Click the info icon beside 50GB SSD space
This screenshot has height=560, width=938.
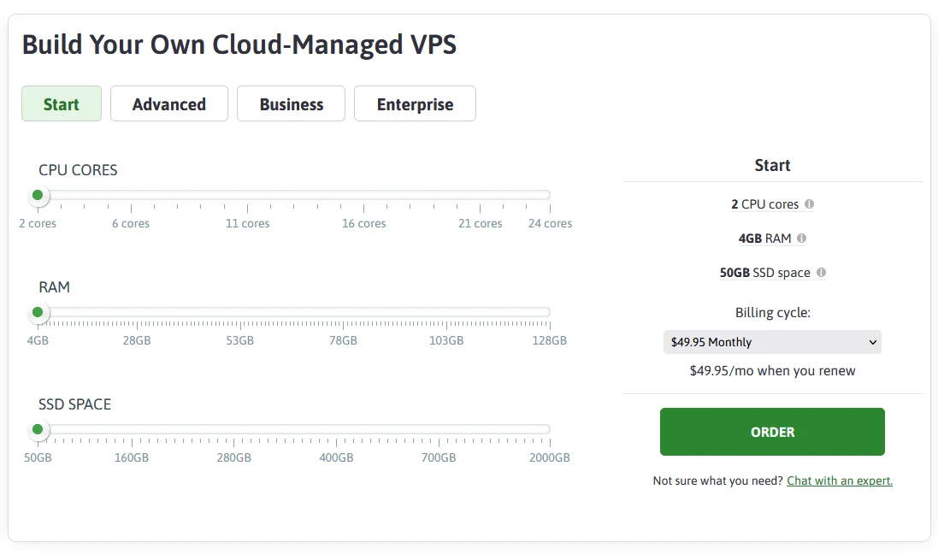(x=820, y=273)
